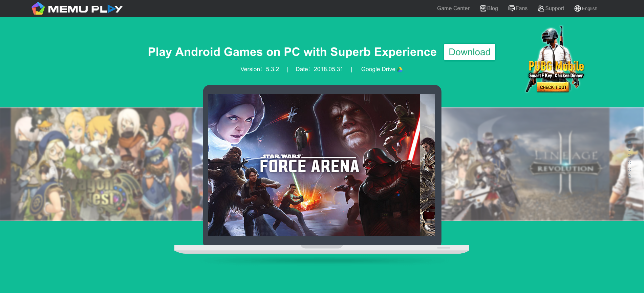Viewport: 644px width, 293px height.
Task: Open the English language selector
Action: (x=586, y=8)
